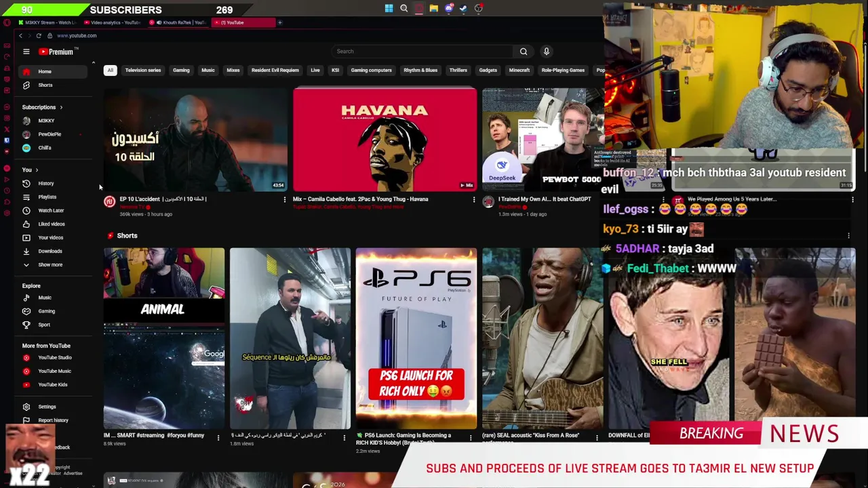868x488 pixels.
Task: Select Rhythm & Blues chip
Action: pyautogui.click(x=420, y=70)
